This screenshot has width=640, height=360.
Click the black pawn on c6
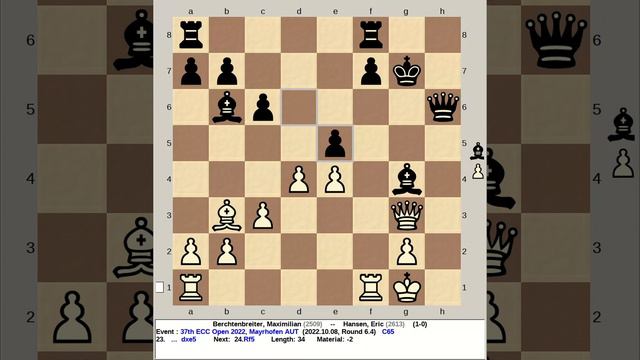coord(263,107)
